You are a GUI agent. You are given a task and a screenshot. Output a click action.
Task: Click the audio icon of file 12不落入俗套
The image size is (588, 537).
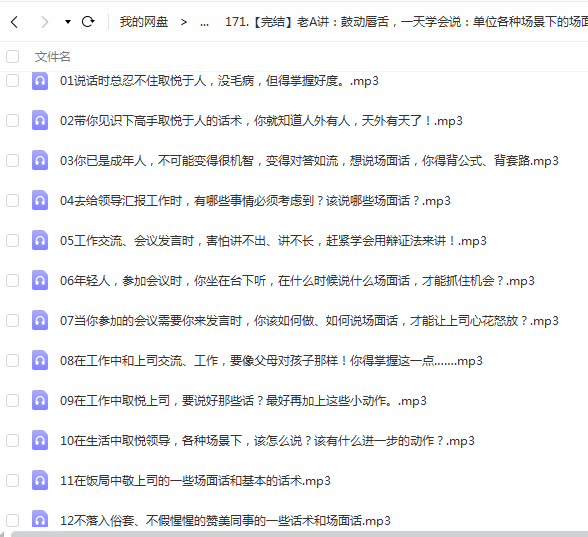(x=40, y=519)
